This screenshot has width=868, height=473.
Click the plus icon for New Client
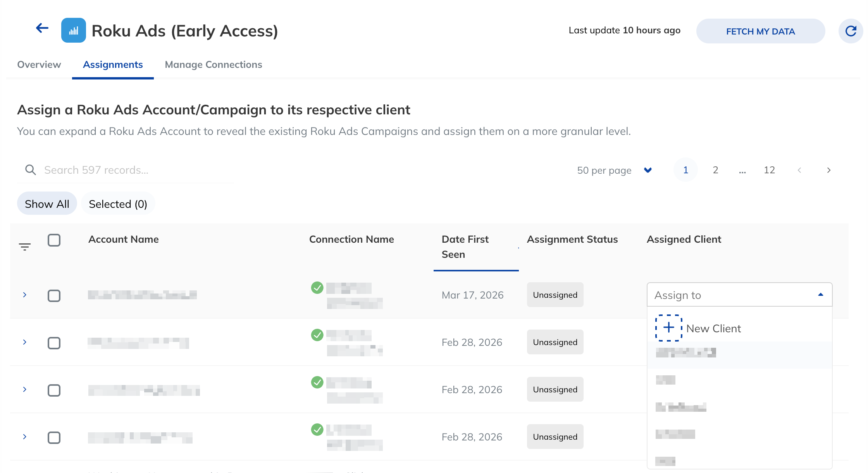[x=669, y=328]
